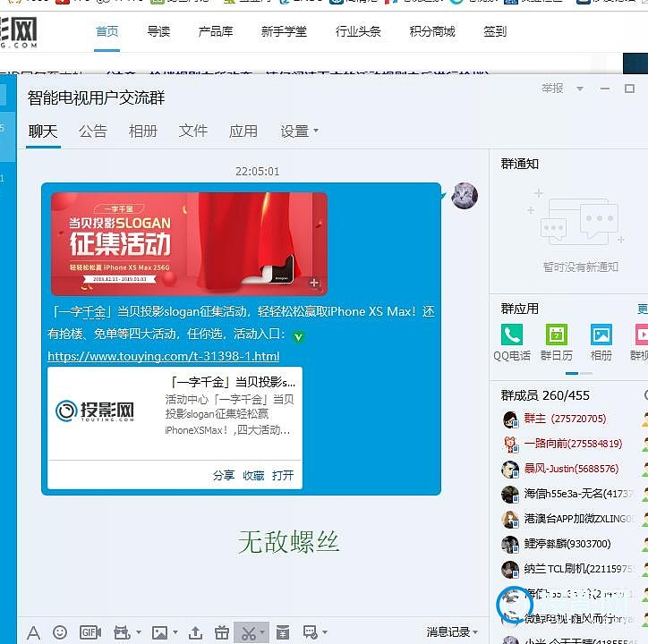Click 签到 in browser navigation
Image resolution: width=648 pixels, height=644 pixels.
click(495, 31)
